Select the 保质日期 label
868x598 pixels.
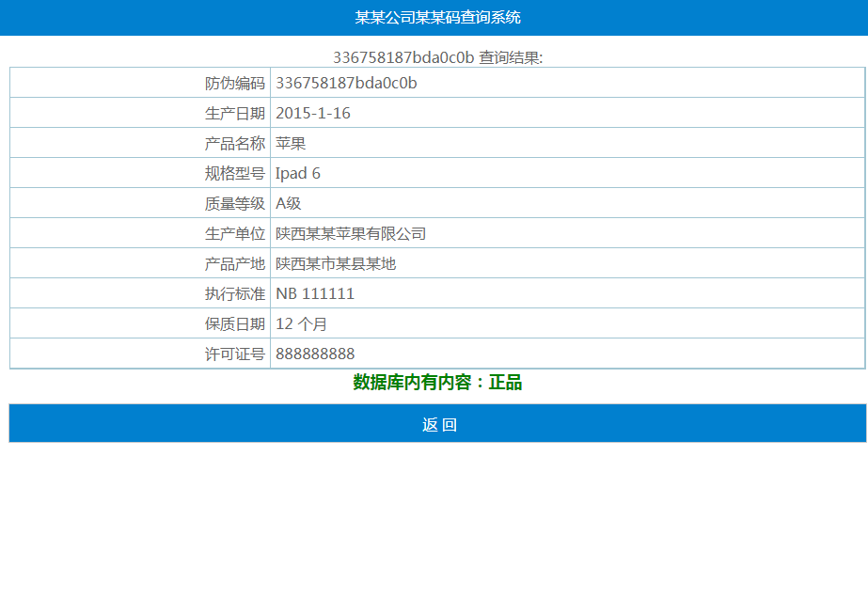(235, 323)
